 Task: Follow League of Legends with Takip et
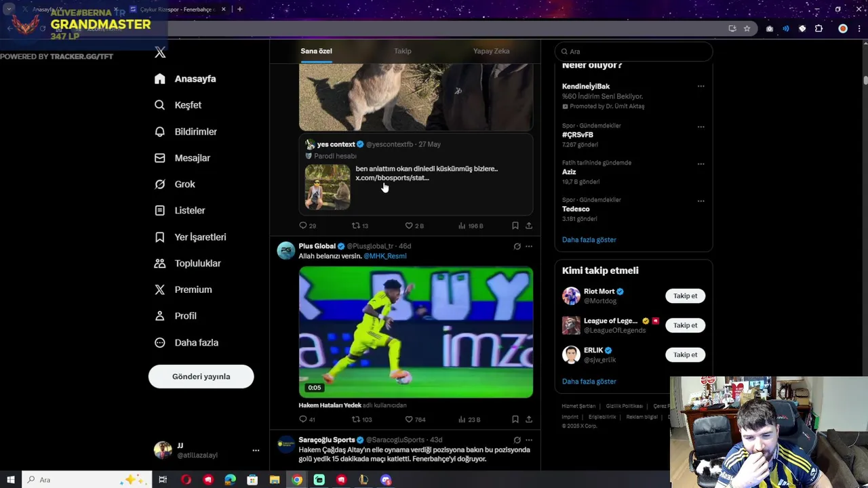coord(685,325)
